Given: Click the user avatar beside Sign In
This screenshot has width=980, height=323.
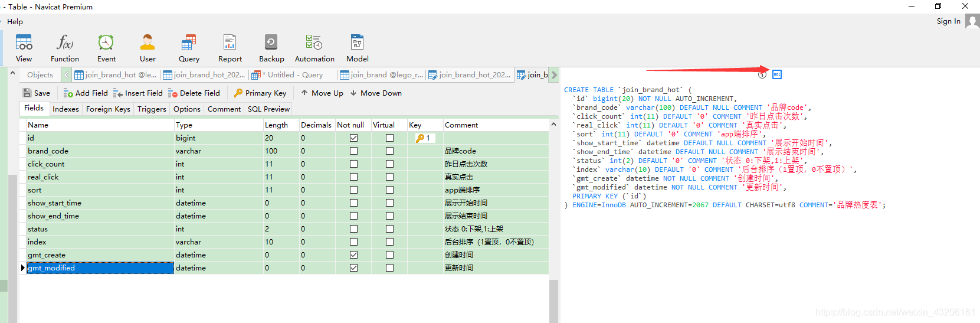Looking at the screenshot, I should pyautogui.click(x=972, y=21).
